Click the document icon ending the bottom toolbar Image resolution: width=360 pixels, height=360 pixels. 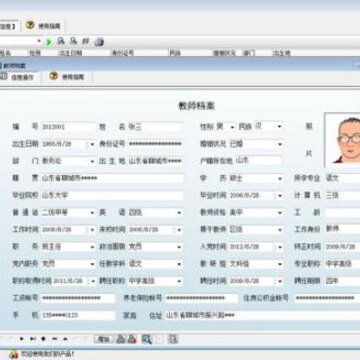(x=173, y=339)
